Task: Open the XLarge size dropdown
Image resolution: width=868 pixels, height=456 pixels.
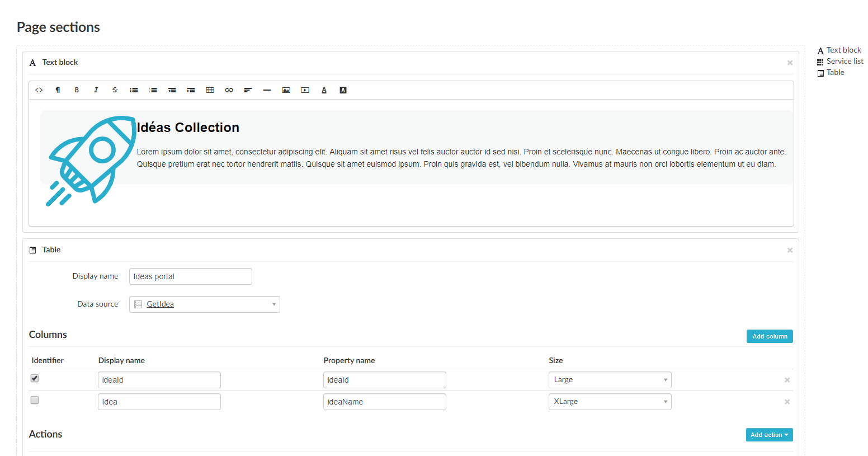Action: point(610,401)
